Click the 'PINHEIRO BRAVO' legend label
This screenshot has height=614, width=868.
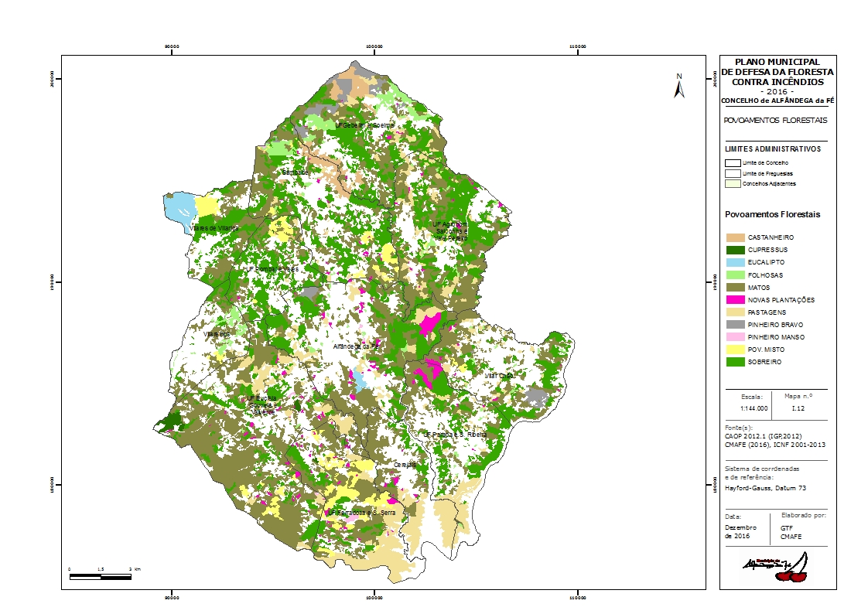[x=775, y=325]
